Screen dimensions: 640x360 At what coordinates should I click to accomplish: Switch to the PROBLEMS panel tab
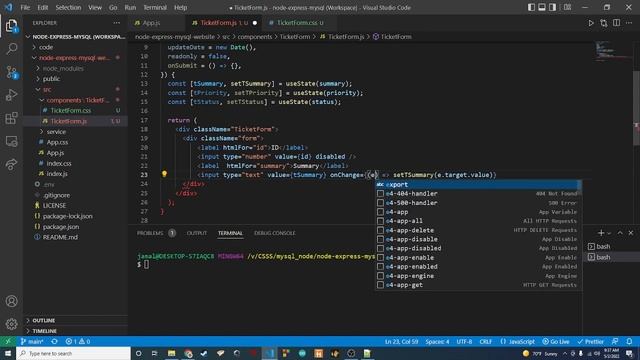point(150,233)
